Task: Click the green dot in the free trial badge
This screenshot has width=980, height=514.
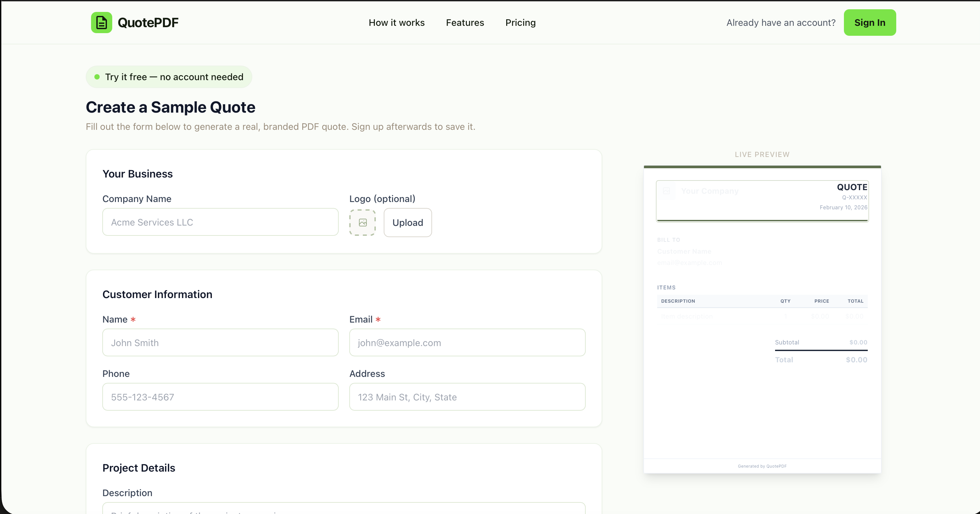Action: tap(97, 76)
